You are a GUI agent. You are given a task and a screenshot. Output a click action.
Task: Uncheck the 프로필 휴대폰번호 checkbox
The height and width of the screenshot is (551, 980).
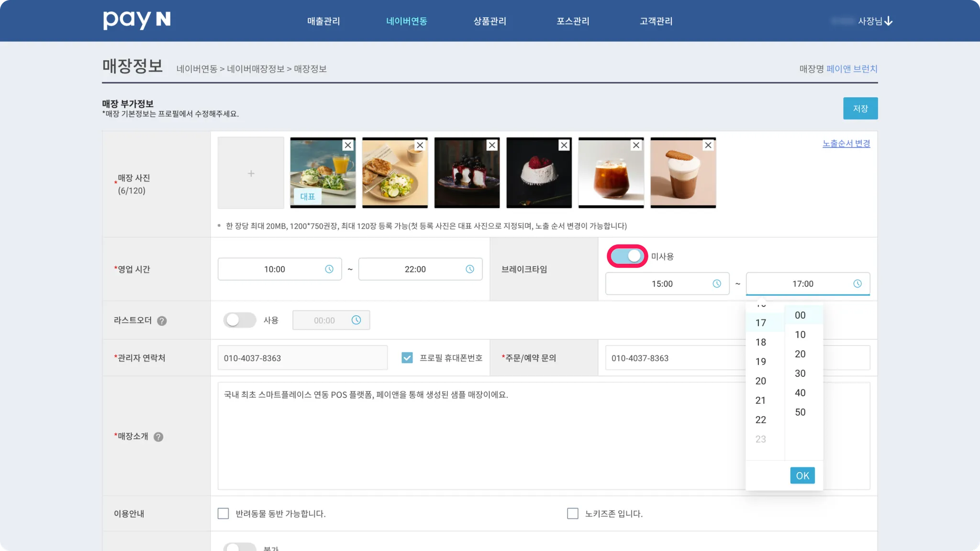click(x=407, y=358)
